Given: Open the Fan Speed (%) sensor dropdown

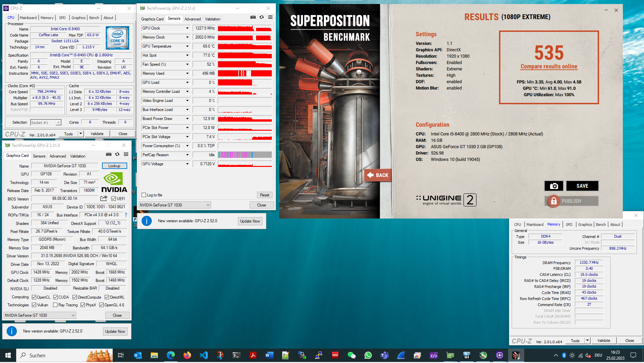Looking at the screenshot, I should 187,64.
